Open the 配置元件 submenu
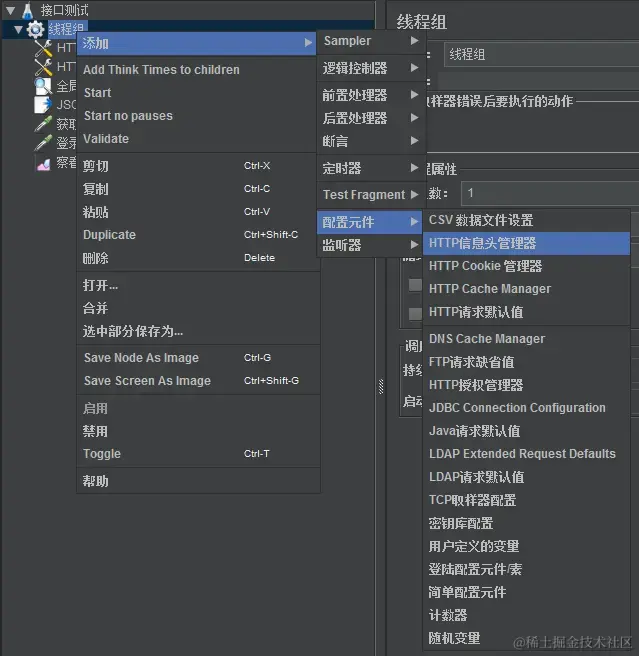 coord(369,222)
